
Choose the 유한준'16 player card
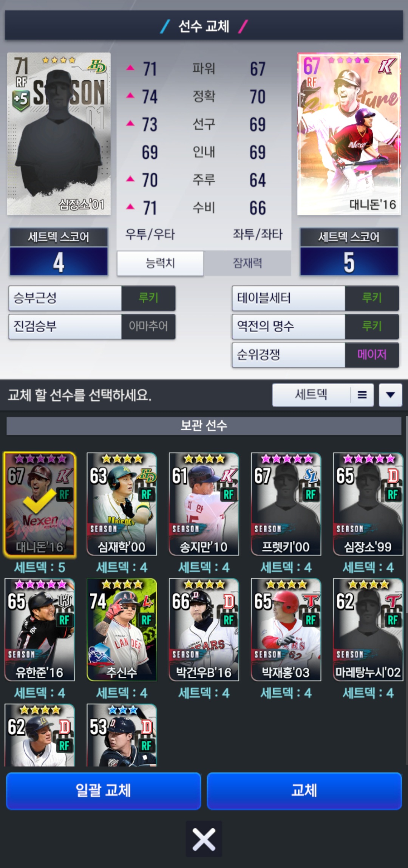pos(40,630)
